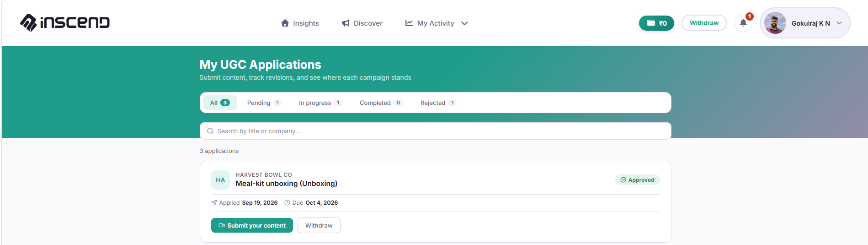
Task: Click the search magnifier icon
Action: click(210, 131)
